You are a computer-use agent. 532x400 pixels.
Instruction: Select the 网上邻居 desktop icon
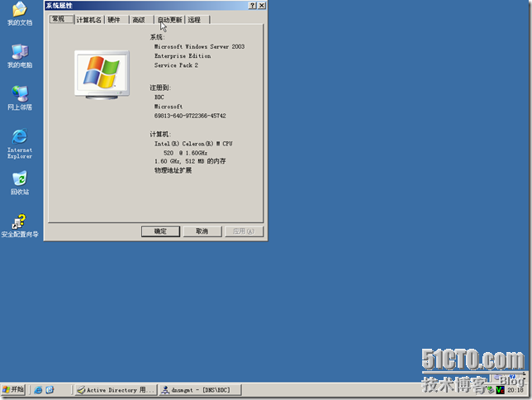20,98
